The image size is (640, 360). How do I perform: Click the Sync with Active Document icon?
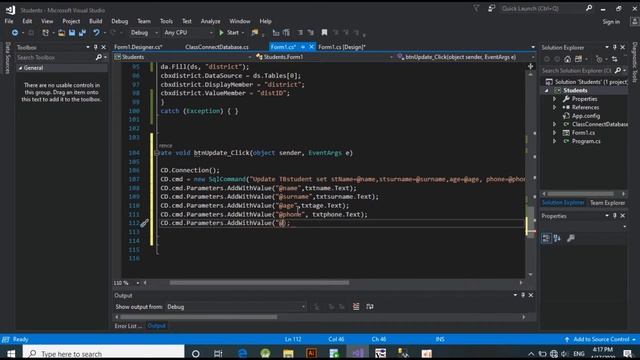[615, 59]
